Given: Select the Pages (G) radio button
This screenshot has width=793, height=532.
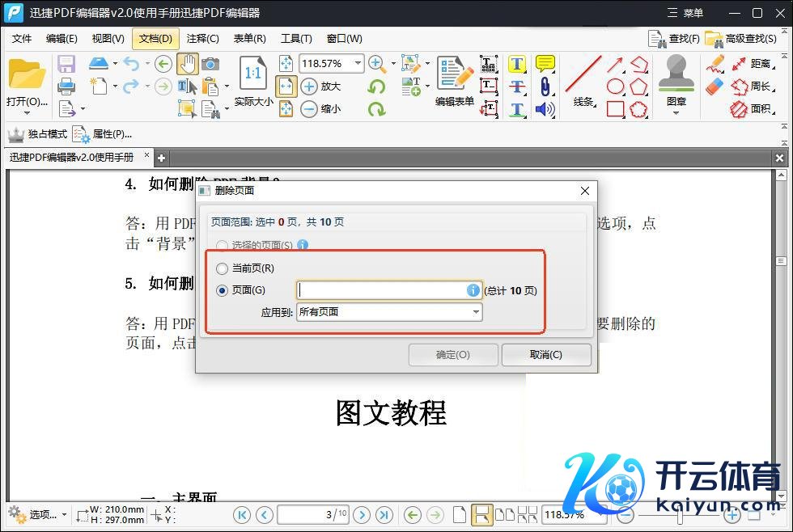Looking at the screenshot, I should coord(222,290).
